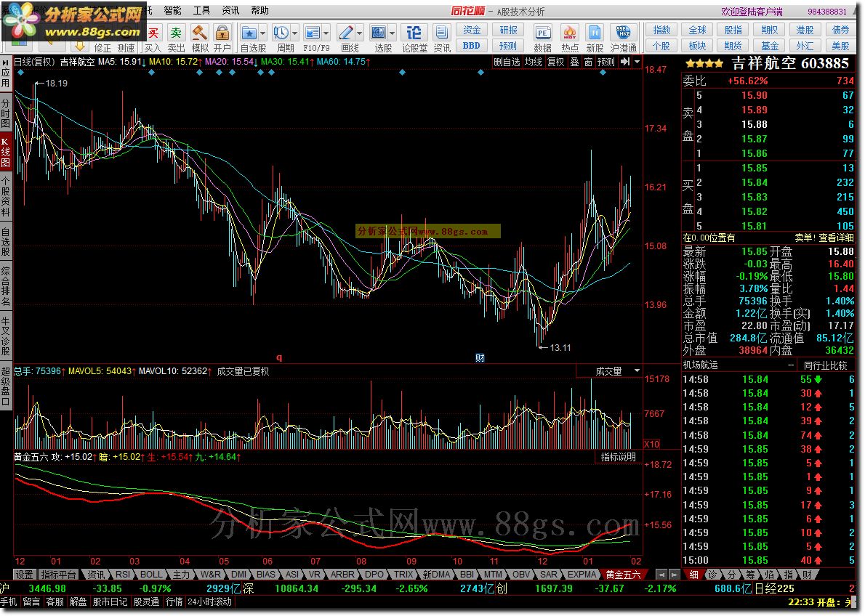Viewport: 865px width, 616px height.
Task: Toggle the 叠 overlay chart option
Action: coord(574,62)
